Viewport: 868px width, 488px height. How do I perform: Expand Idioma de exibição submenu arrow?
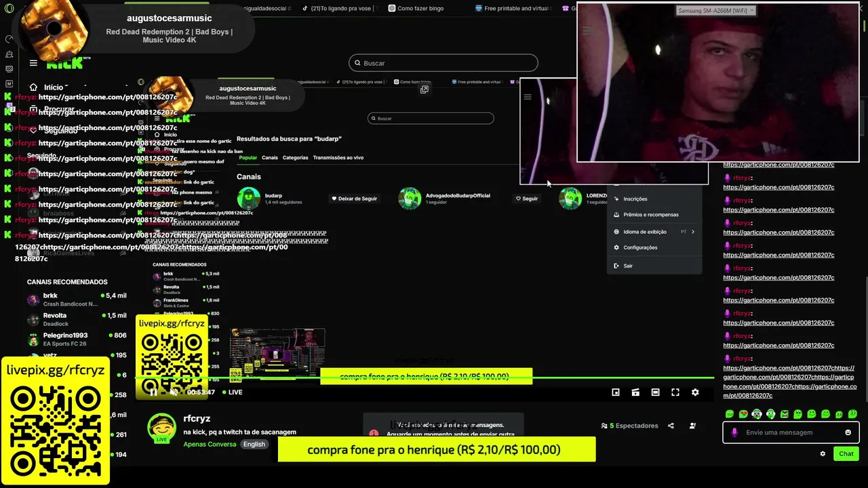(x=692, y=232)
